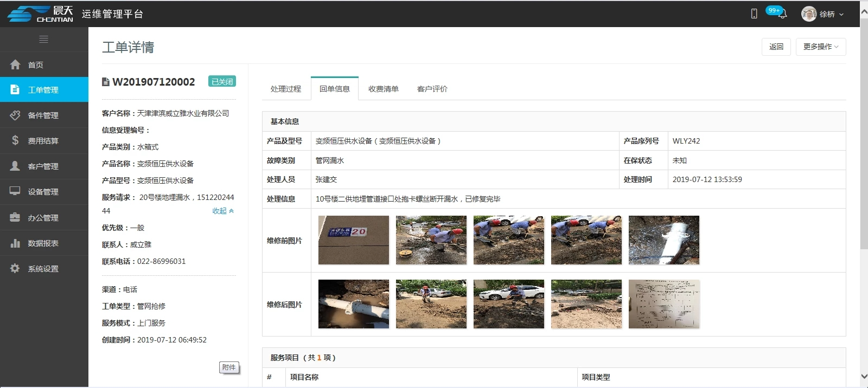868x388 pixels.
Task: Click the customer management person icon
Action: coord(15,166)
